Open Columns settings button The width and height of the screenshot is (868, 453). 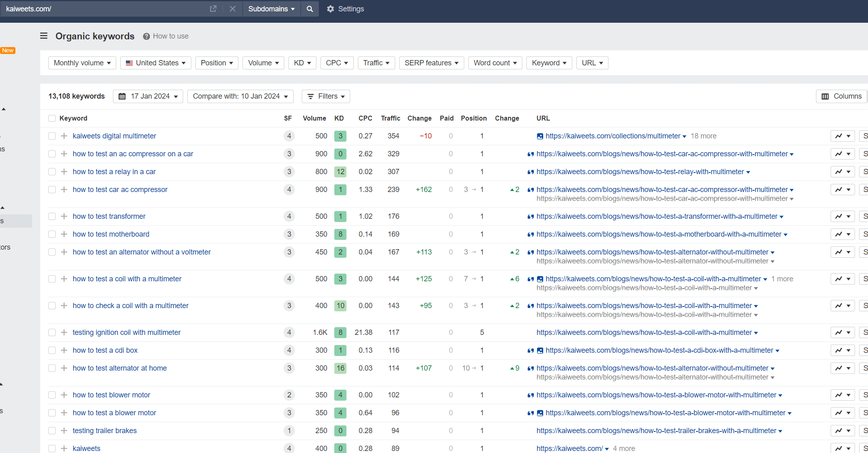tap(842, 96)
